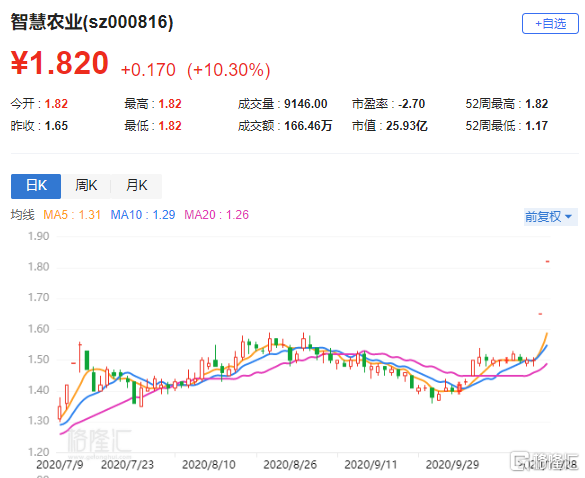Click the 1.90 price axis label

[x=38, y=236]
